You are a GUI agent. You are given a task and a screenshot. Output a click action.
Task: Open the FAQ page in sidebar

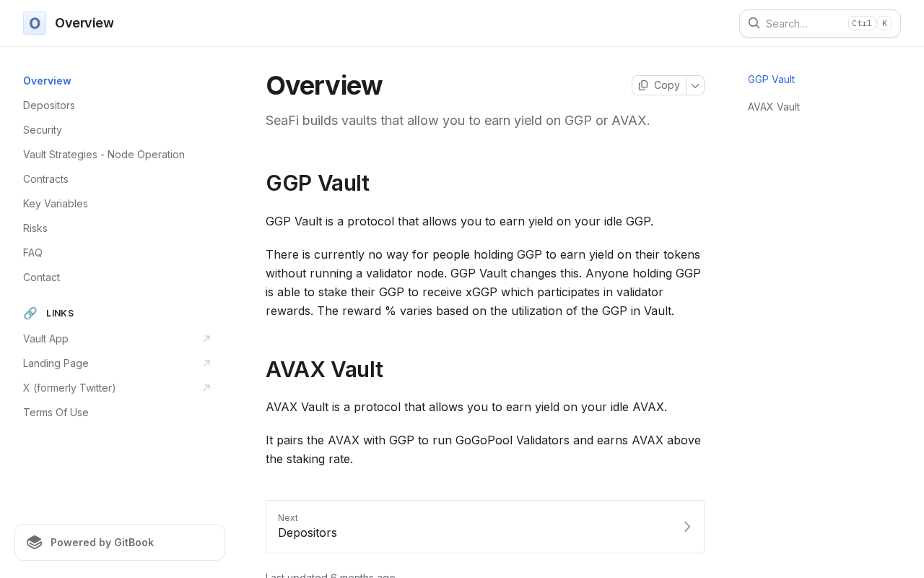pos(32,253)
